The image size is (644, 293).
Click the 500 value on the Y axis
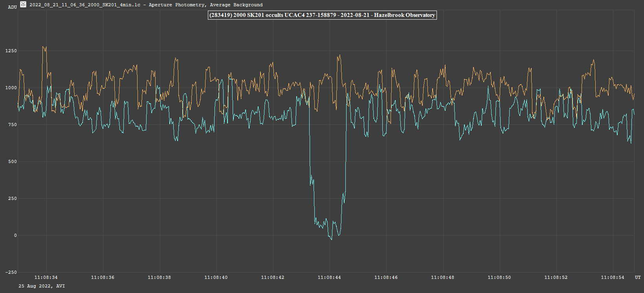[13, 162]
